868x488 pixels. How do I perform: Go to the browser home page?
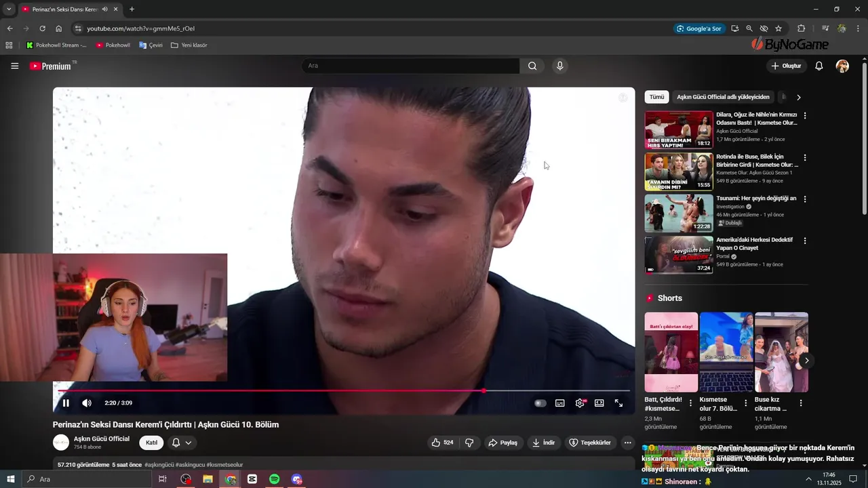pyautogui.click(x=58, y=28)
